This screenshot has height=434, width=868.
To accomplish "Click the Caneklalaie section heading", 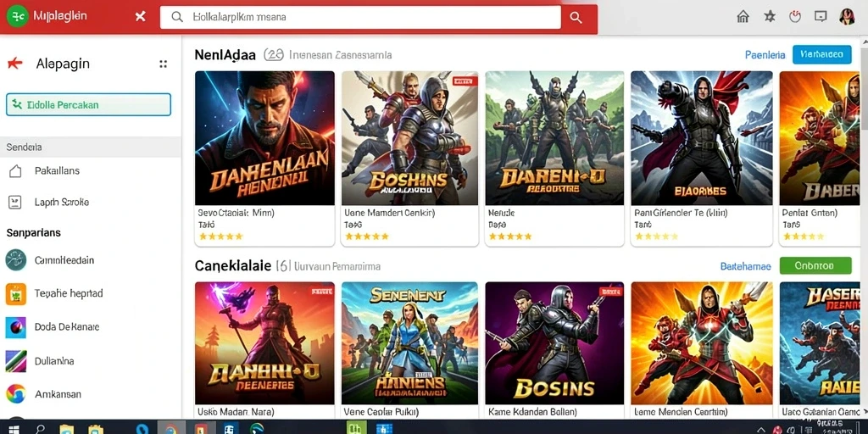I will click(232, 266).
